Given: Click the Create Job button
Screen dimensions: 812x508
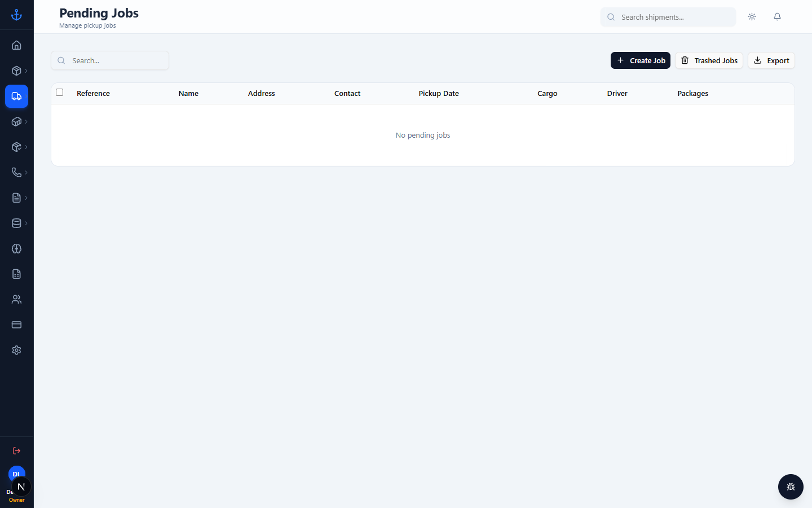Looking at the screenshot, I should coord(641,60).
